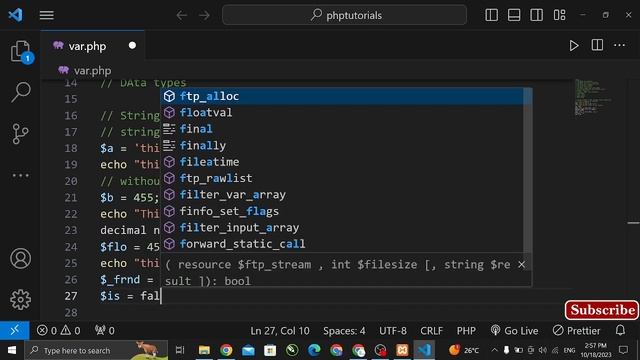Change the CRLF end of line sequence
Image resolution: width=640 pixels, height=360 pixels.
(x=431, y=330)
